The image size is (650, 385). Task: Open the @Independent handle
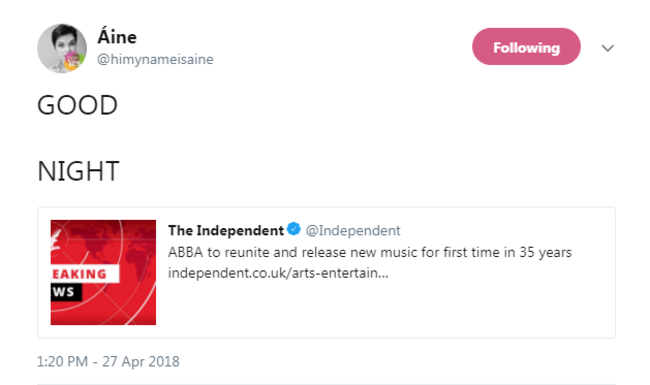[353, 230]
